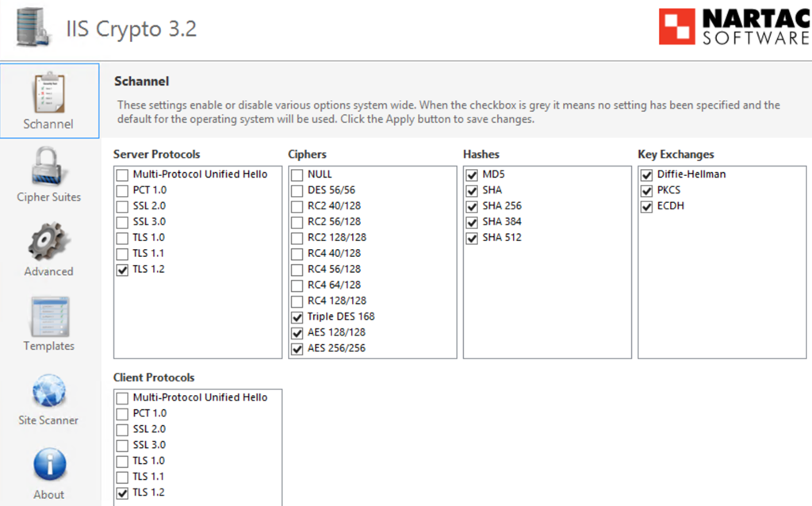Check the RC4 128/128 cipher
The image size is (812, 506).
(x=297, y=301)
